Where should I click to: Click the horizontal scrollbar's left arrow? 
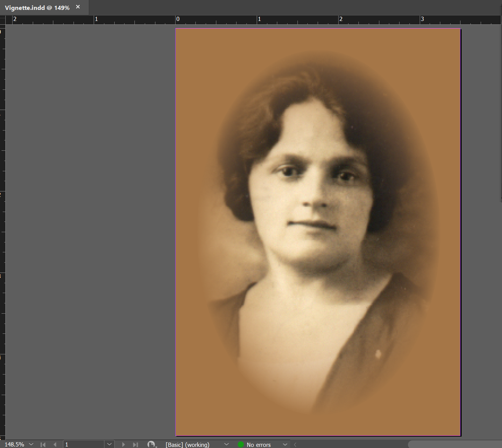(x=295, y=445)
